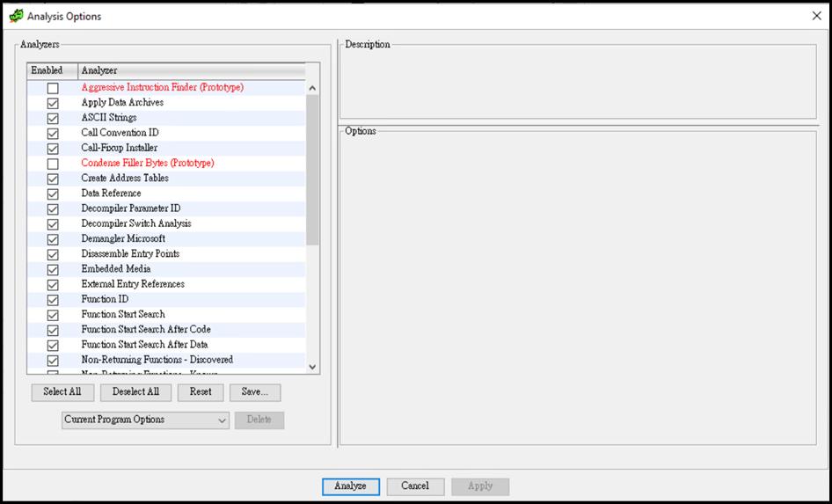Enable Condense Filler Bytes checkbox
The height and width of the screenshot is (504, 832).
[x=53, y=164]
